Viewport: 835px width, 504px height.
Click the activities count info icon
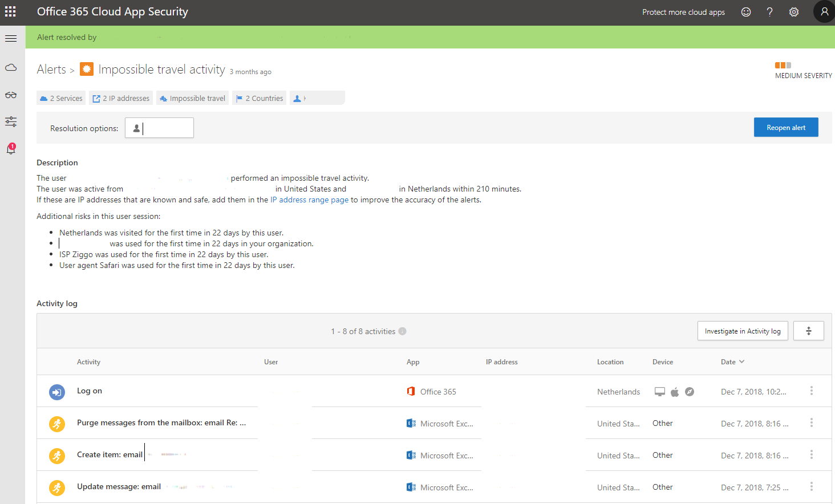tap(402, 331)
